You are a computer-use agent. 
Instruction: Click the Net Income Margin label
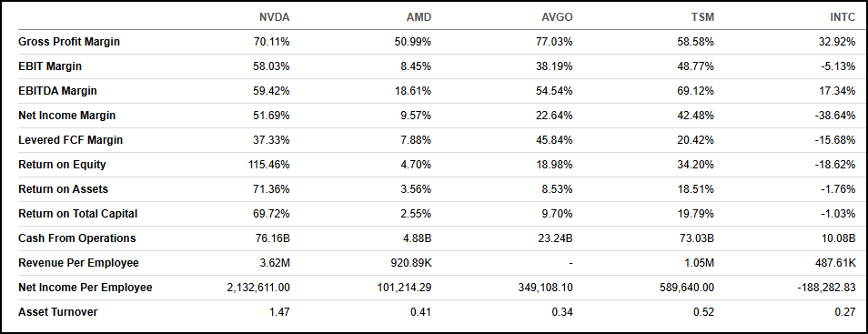67,116
